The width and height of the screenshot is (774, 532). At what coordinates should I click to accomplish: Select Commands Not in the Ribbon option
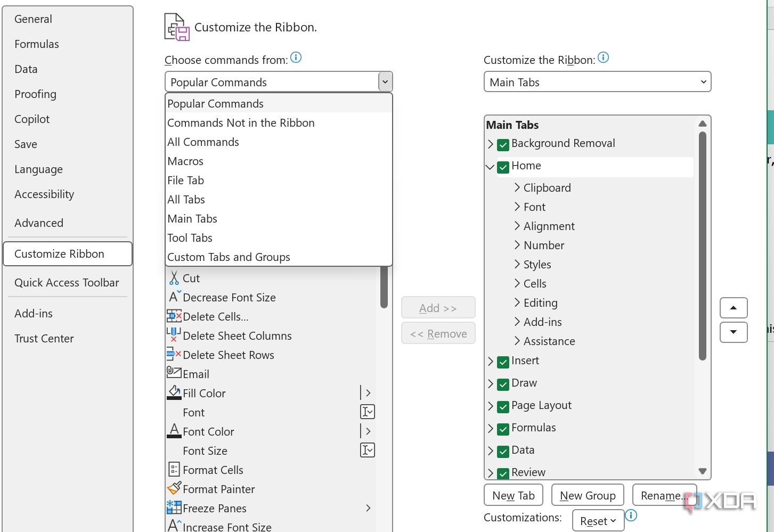tap(279, 123)
